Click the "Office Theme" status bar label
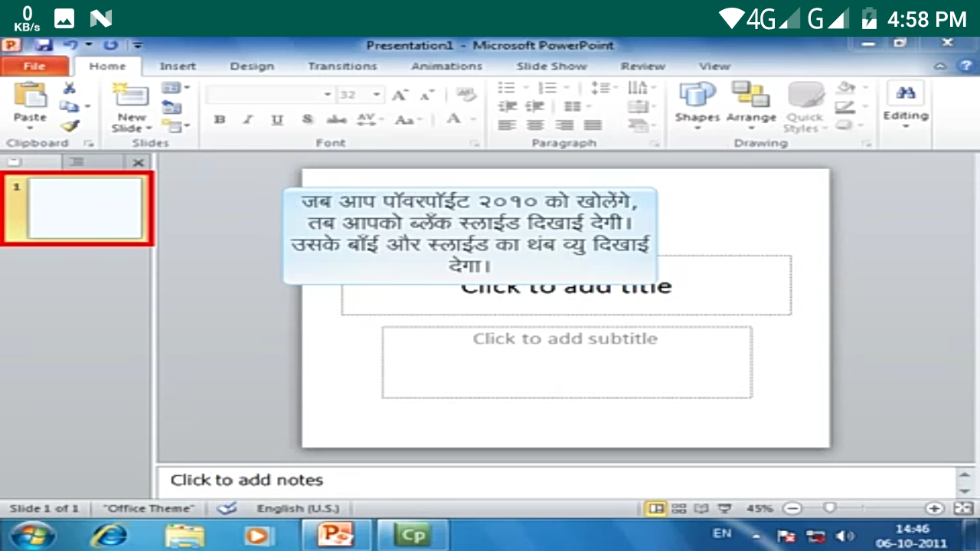The image size is (980, 551). 149,508
